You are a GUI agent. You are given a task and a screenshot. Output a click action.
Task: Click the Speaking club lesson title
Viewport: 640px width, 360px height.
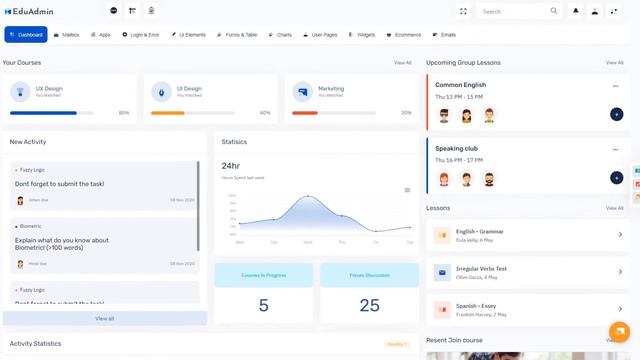point(456,149)
